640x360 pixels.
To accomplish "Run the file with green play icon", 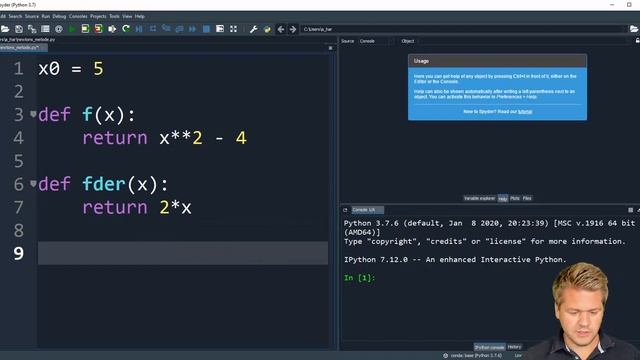I will pyautogui.click(x=72, y=29).
